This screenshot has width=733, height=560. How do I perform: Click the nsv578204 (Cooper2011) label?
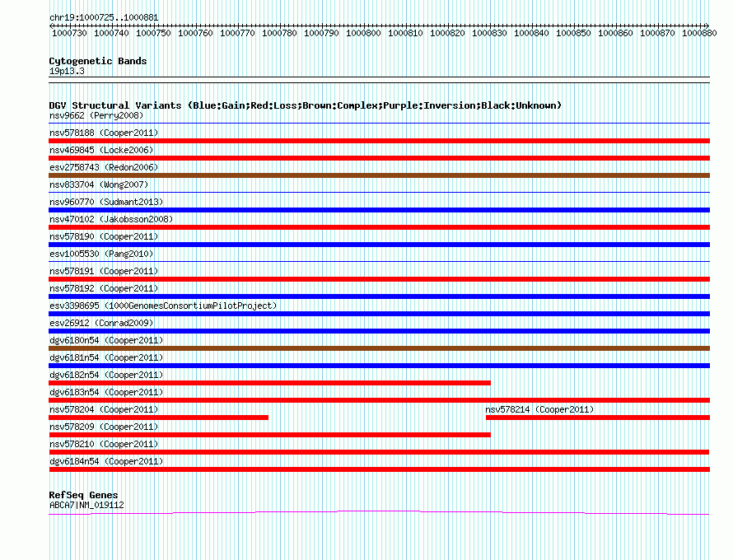click(104, 409)
